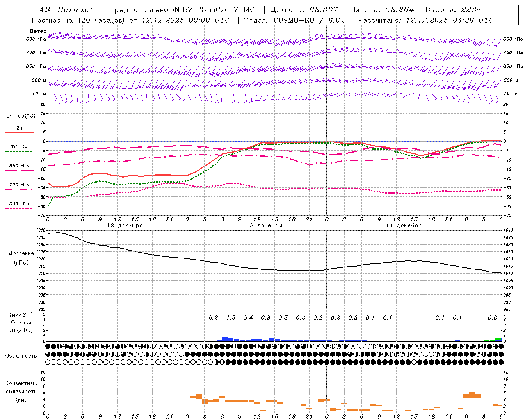The height and width of the screenshot is (420, 525).
Task: Click the precipitation value 0.9
Action: pyautogui.click(x=266, y=317)
